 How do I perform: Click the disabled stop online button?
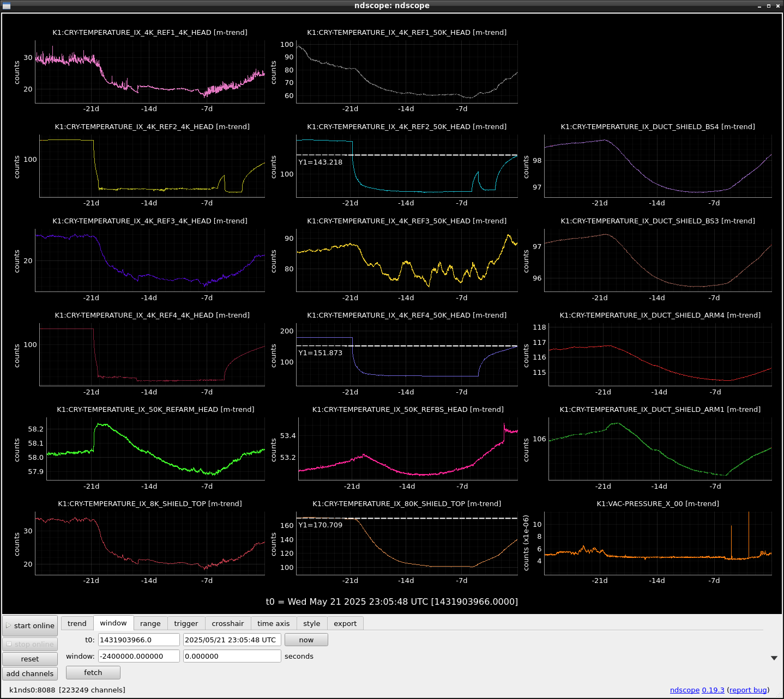point(30,644)
